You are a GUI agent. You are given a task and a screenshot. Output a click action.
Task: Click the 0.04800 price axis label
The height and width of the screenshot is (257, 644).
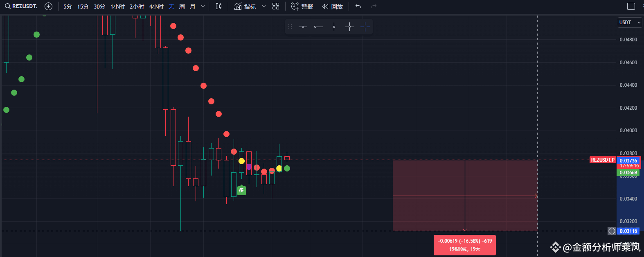(628, 40)
